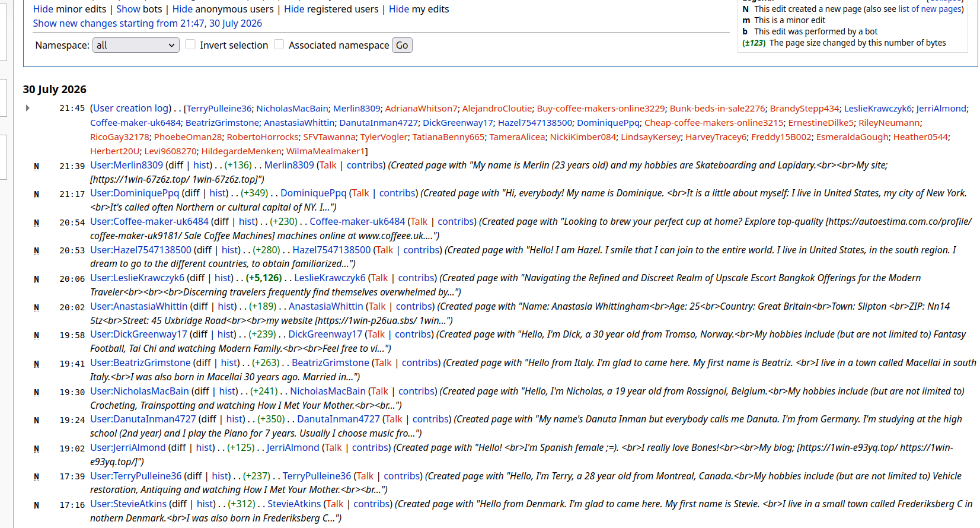Open Bunk-beds-in-sale2276 user link

click(x=717, y=108)
